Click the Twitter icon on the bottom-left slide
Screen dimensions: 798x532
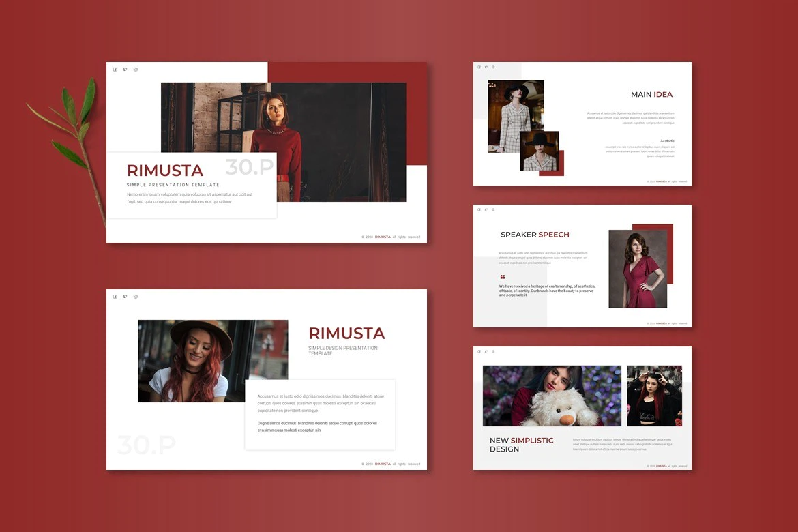click(x=125, y=297)
